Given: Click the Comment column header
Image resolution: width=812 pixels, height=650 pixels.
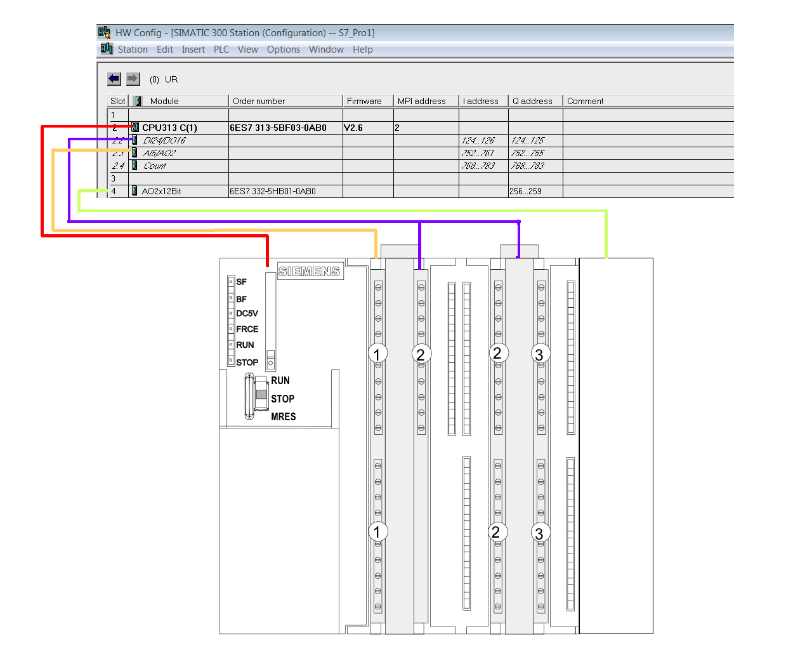Looking at the screenshot, I should click(x=648, y=101).
